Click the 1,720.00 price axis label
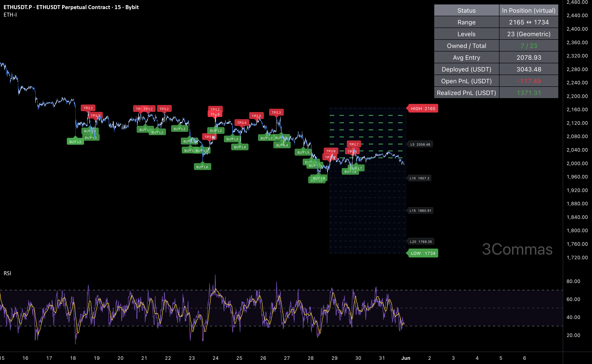 (577, 258)
